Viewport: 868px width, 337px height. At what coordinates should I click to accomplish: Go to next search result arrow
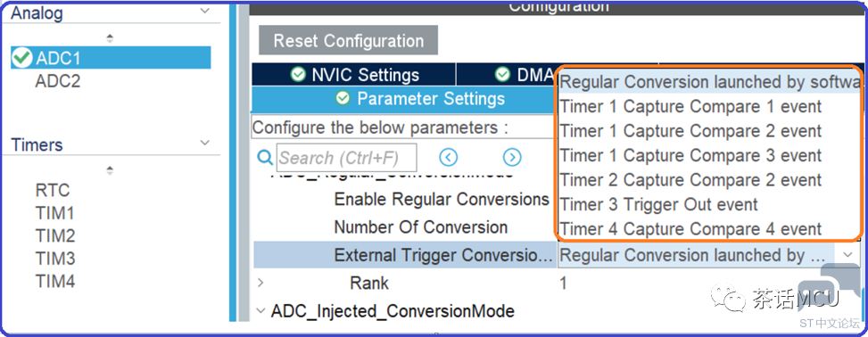coord(512,158)
